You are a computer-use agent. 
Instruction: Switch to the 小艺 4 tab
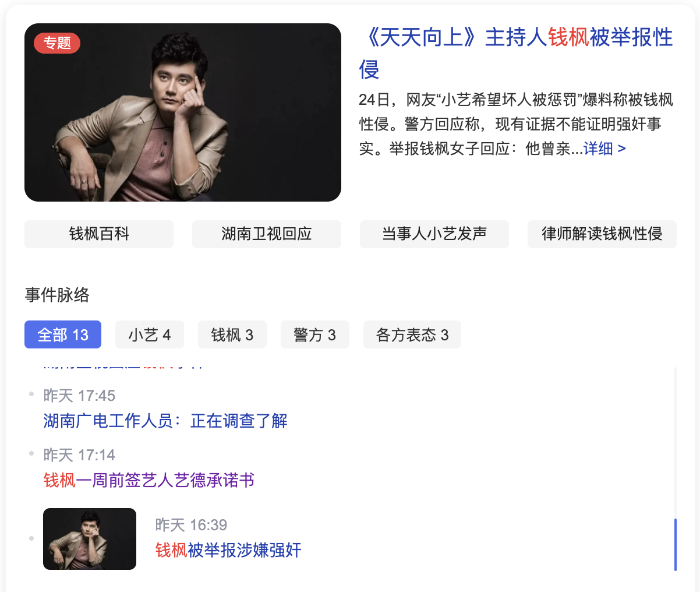150,334
